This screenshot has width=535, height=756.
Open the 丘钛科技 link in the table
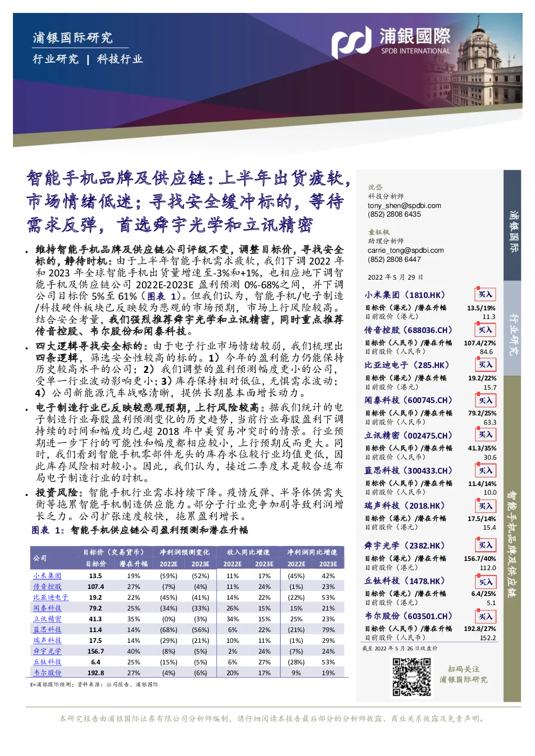coord(47,662)
